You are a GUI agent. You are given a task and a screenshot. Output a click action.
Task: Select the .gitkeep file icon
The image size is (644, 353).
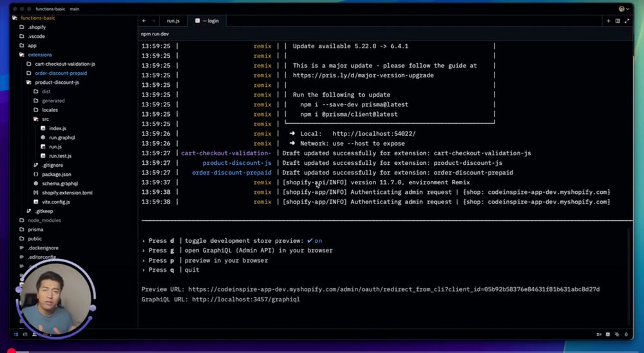pyautogui.click(x=29, y=211)
